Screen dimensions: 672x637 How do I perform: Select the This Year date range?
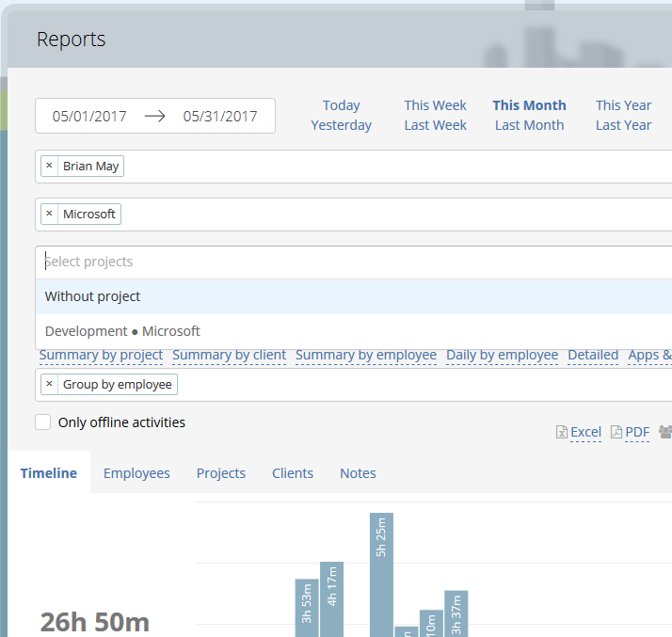(x=624, y=105)
